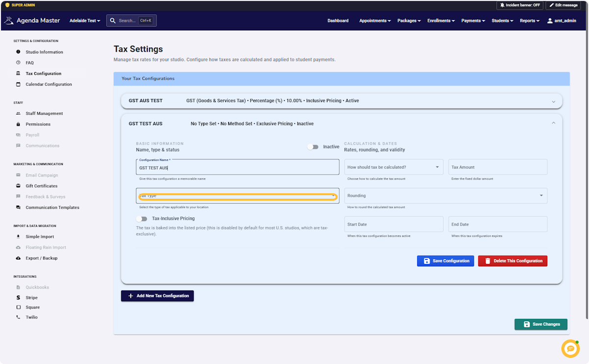Click the Email Campaign envelope icon
The height and width of the screenshot is (364, 589).
[18, 175]
